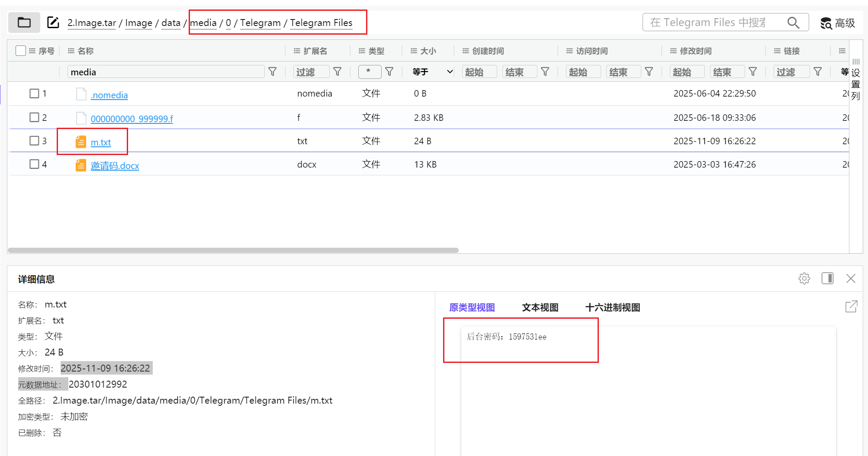Switch to the 十六进制视图 tab
This screenshot has width=868, height=456.
[x=612, y=307]
